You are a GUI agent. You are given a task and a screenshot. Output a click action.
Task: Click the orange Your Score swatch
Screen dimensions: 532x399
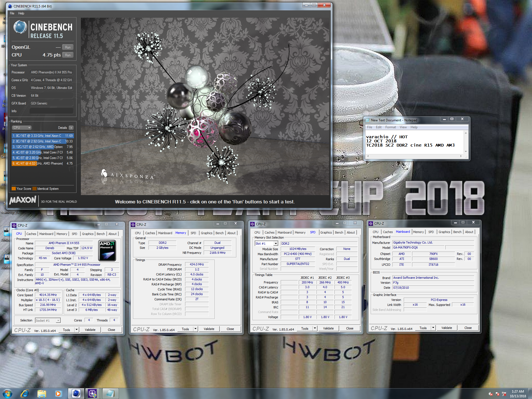coord(14,189)
